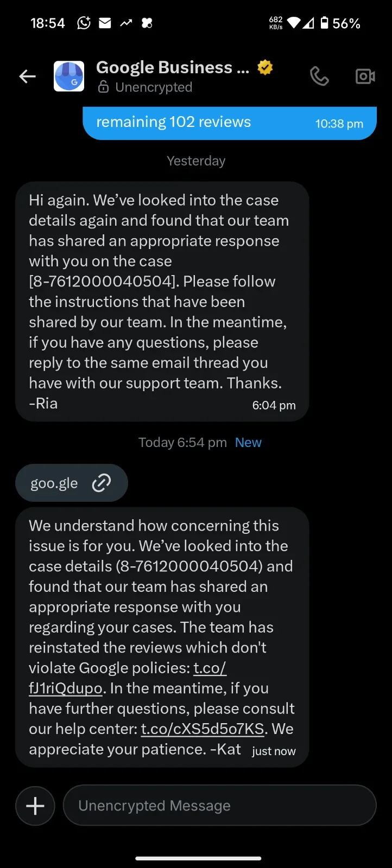Tap the mail notification status icon
The height and width of the screenshot is (868, 392).
[x=105, y=23]
